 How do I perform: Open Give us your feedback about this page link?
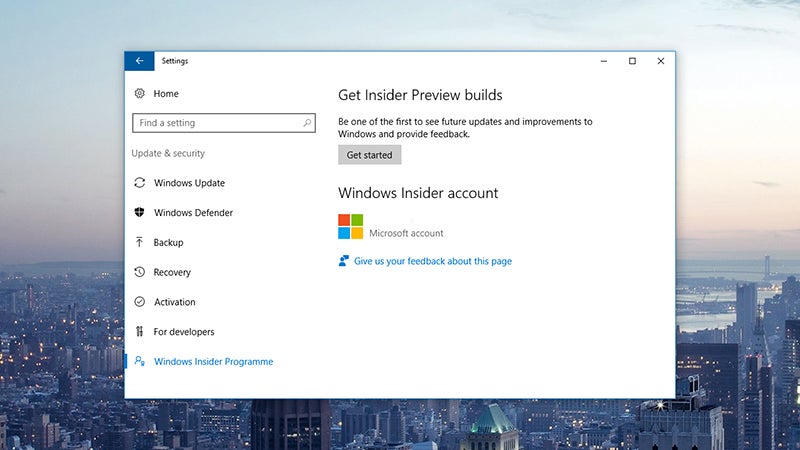point(433,261)
